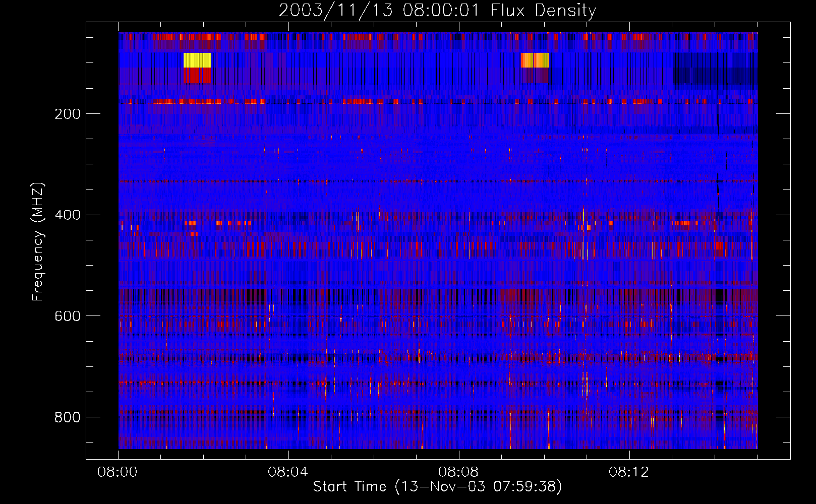This screenshot has width=816, height=504.
Task: Click the 400 frequency tick label
Action: pyautogui.click(x=68, y=215)
